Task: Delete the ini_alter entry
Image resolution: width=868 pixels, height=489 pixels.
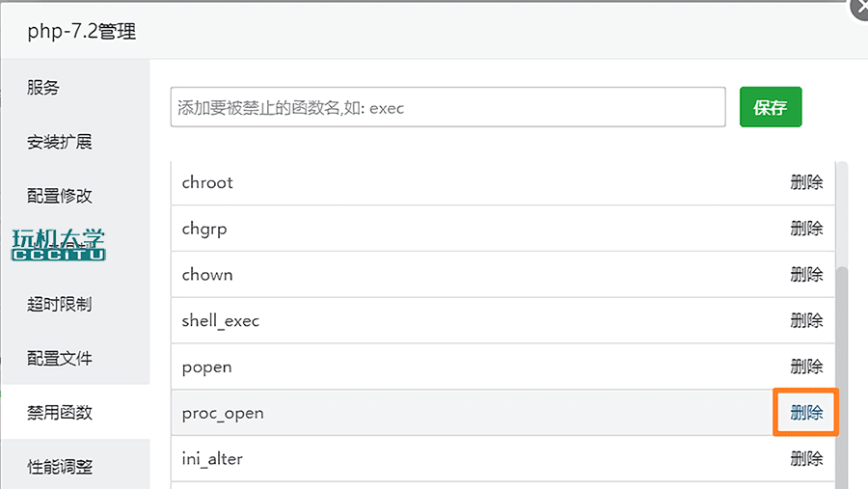Action: pyautogui.click(x=806, y=459)
